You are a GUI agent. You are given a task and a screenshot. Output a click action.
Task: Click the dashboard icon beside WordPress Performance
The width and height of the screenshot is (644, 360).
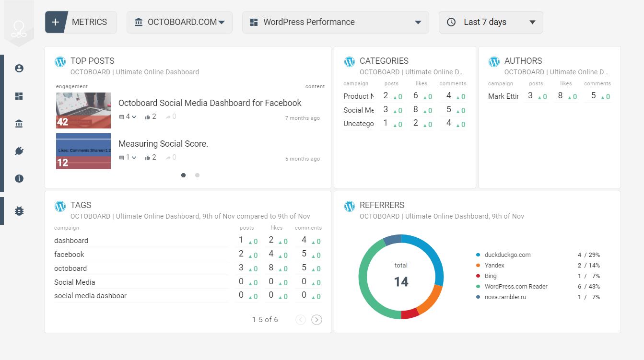(x=254, y=22)
